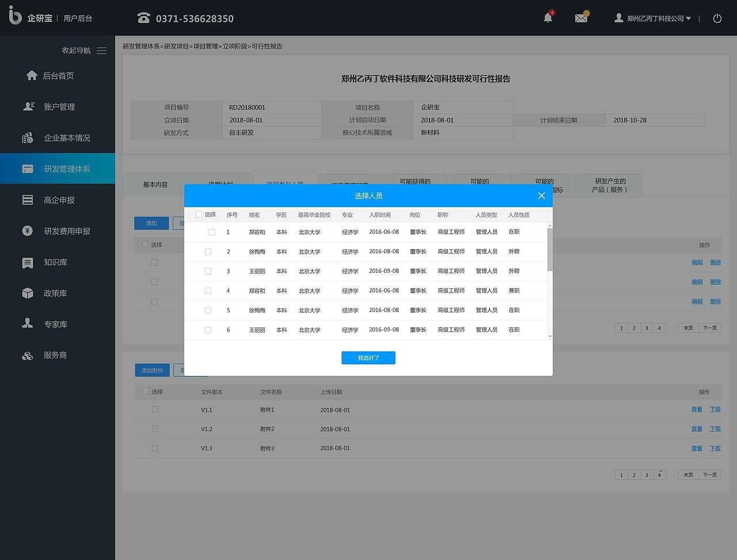Click 查看 for 附件2
This screenshot has height=560, width=737.
(697, 429)
